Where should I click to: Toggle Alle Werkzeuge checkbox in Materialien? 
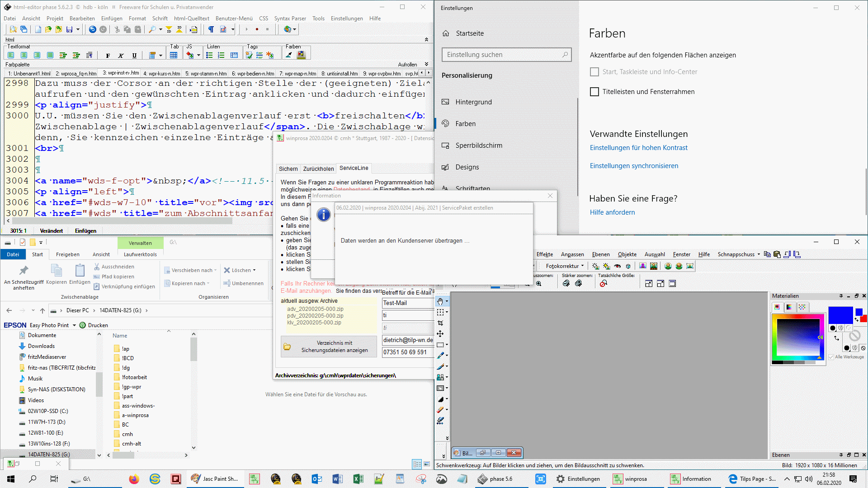tap(831, 357)
